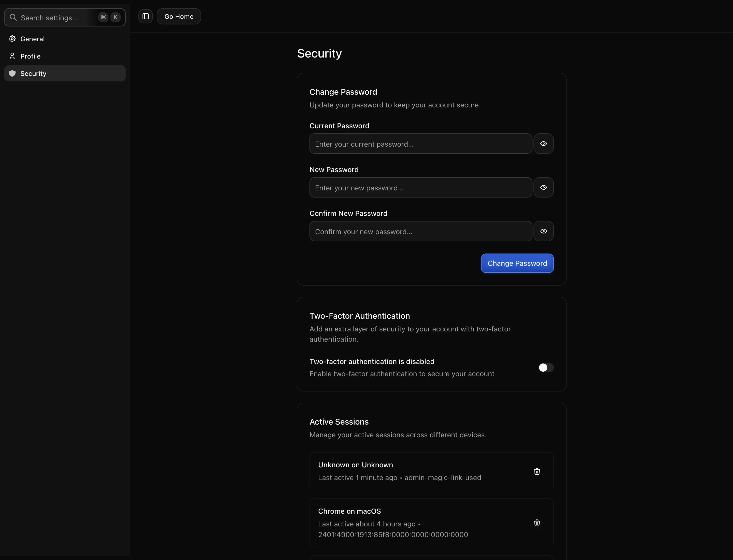Delete the Chrome on macOS session

[537, 523]
